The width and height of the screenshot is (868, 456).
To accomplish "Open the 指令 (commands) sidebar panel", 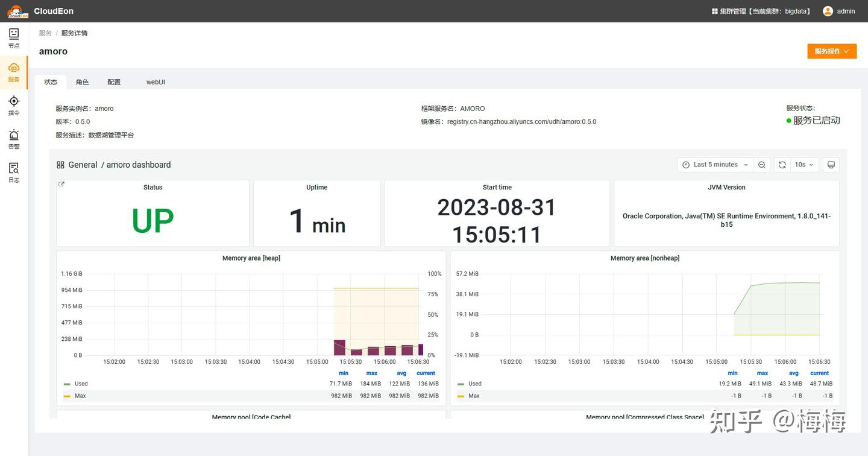I will click(13, 106).
